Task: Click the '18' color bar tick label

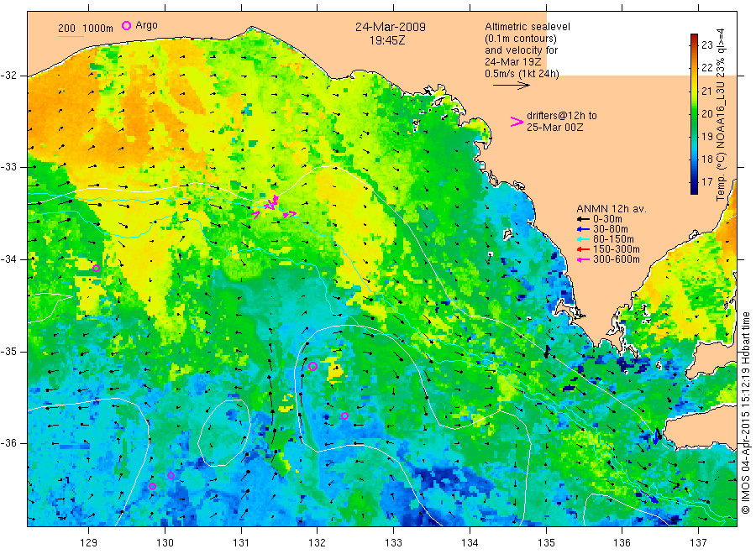Action: (706, 159)
